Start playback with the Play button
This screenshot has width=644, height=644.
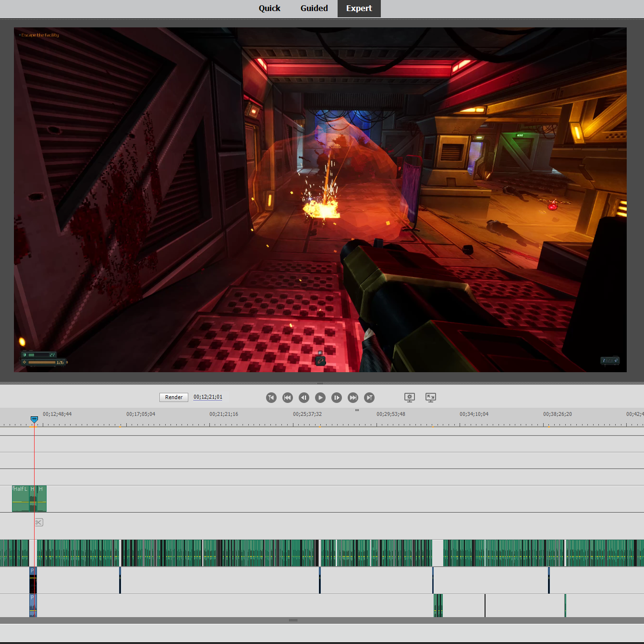pyautogui.click(x=320, y=398)
